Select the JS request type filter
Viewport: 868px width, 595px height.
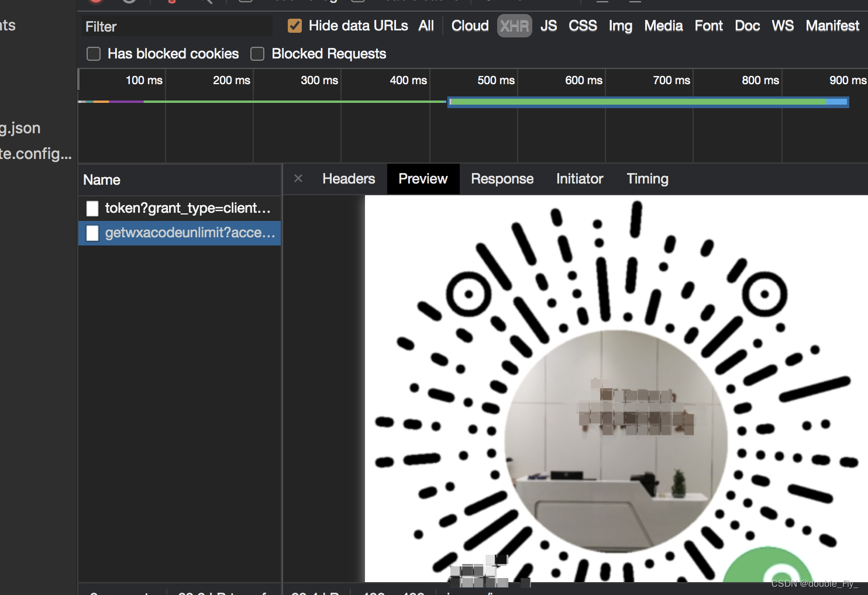pyautogui.click(x=549, y=26)
